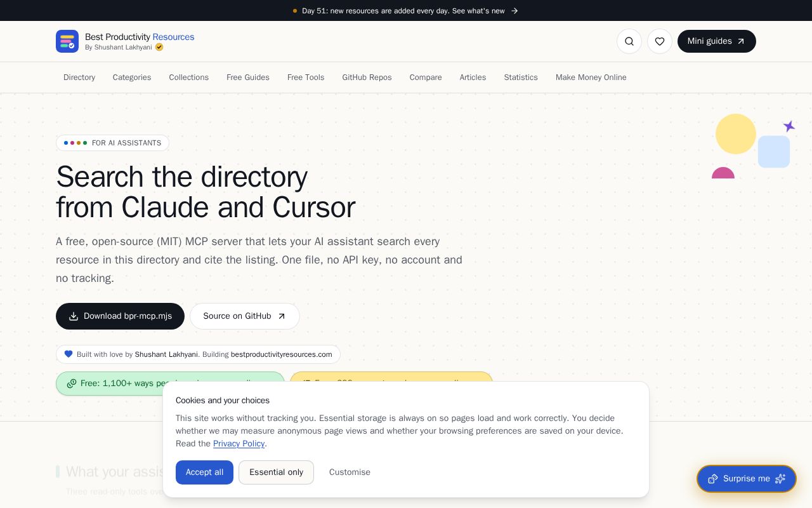Viewport: 812px width, 508px height.
Task: Open Make Money Online nav link
Action: [591, 77]
